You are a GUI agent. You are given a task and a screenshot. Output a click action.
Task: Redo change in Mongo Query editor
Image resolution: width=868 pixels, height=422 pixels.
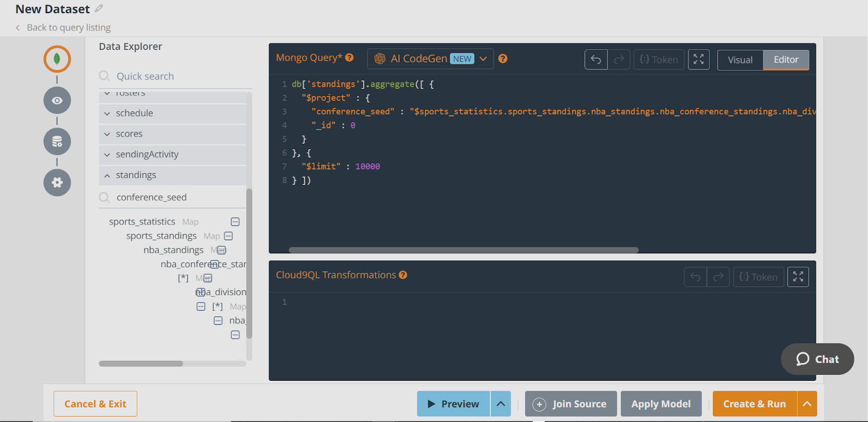(x=618, y=60)
